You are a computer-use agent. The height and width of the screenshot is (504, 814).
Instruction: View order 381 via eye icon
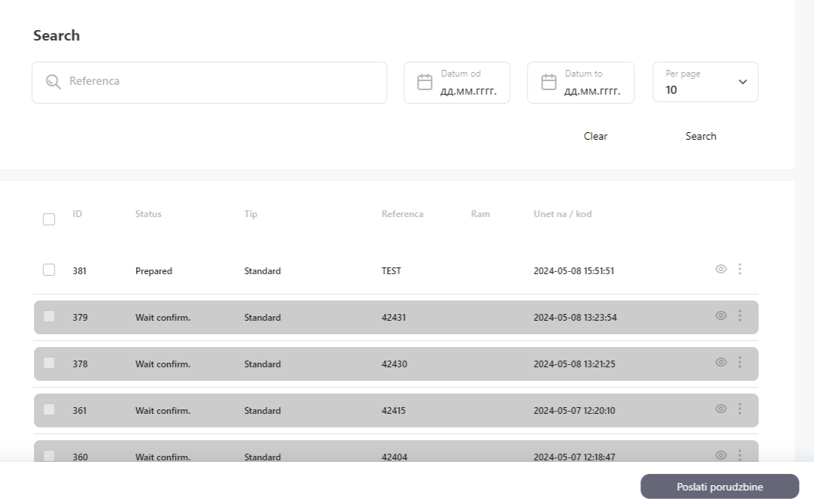coord(721,269)
